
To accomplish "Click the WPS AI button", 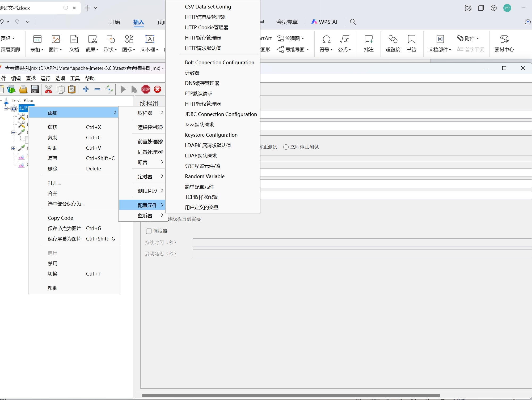I will click(324, 22).
